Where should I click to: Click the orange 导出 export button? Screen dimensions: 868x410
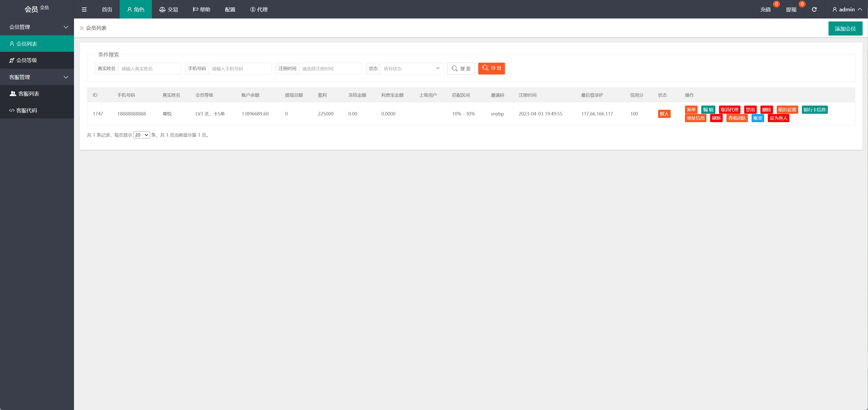click(x=491, y=68)
